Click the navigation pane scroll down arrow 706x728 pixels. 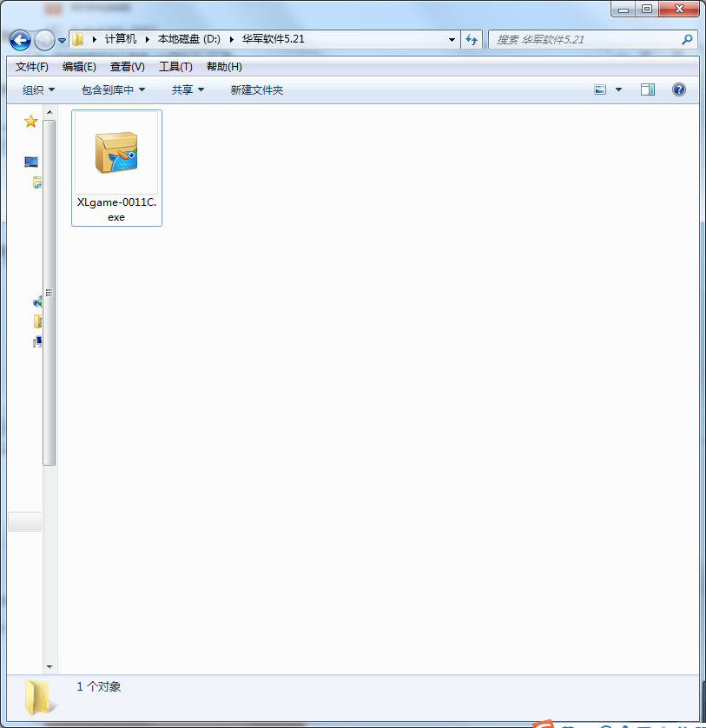[49, 667]
